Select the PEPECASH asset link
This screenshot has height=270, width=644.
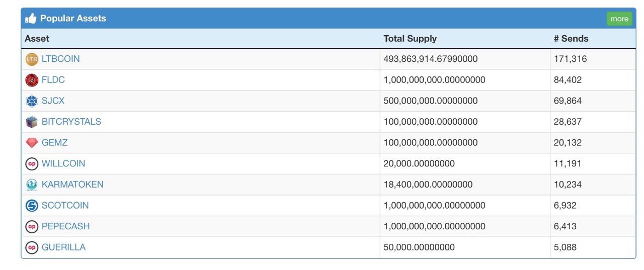point(65,226)
